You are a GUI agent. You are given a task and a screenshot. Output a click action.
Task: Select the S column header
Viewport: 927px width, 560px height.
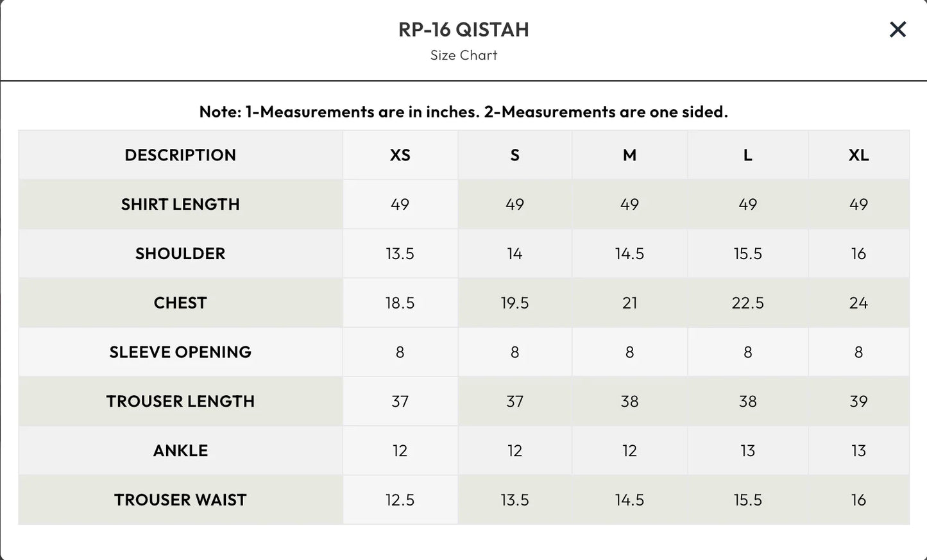click(515, 155)
